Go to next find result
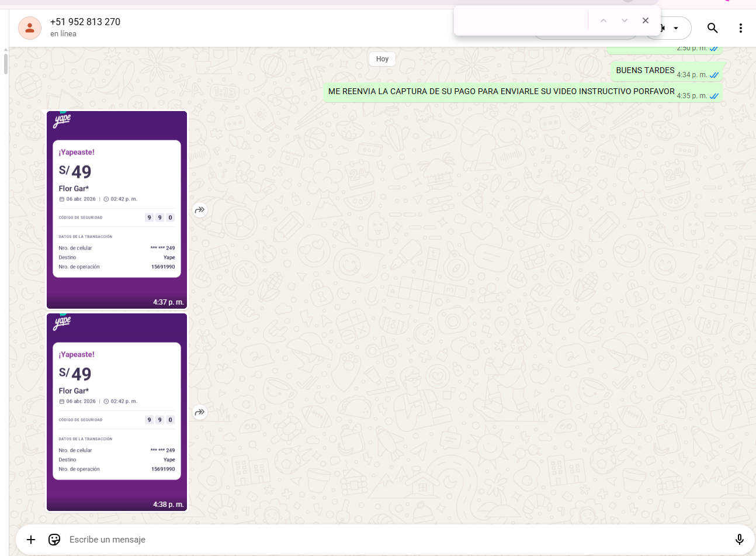The height and width of the screenshot is (556, 756). (625, 20)
